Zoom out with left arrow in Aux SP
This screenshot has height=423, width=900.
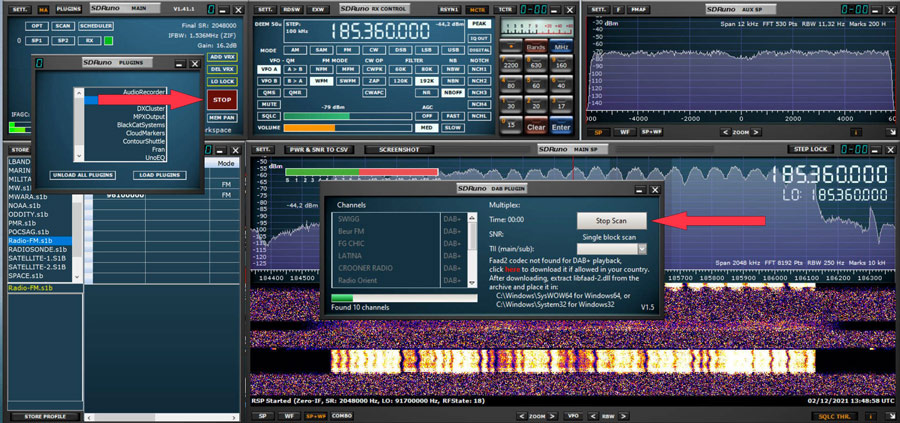tap(726, 132)
